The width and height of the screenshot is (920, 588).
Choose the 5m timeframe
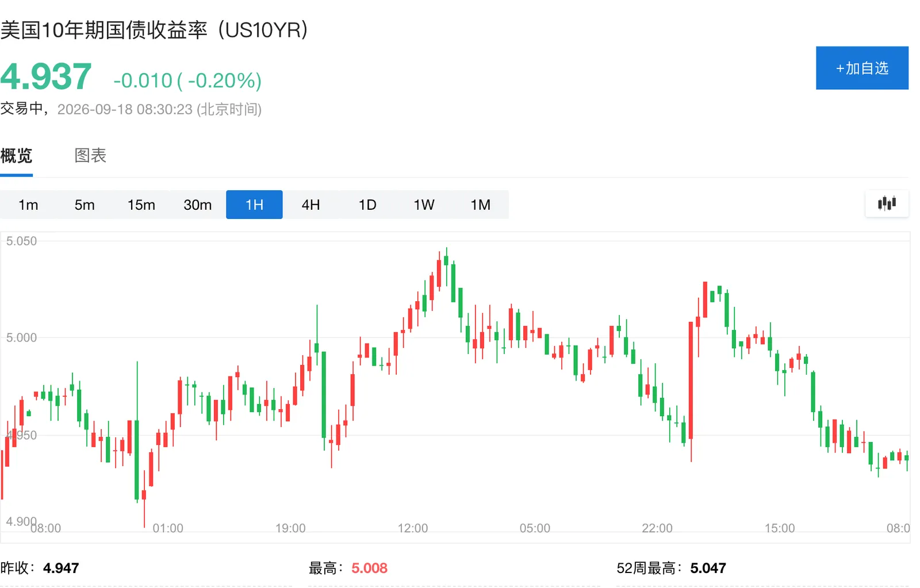click(x=85, y=205)
